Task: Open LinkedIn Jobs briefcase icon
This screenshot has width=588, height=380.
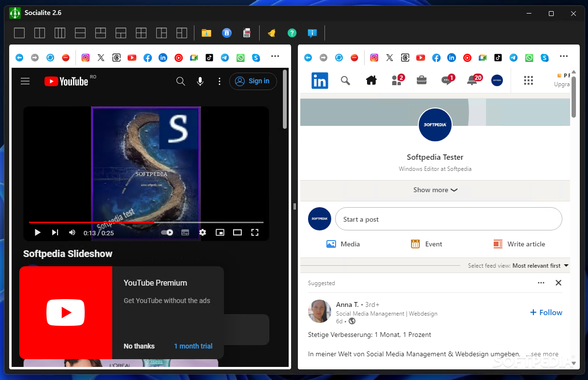Action: (422, 80)
